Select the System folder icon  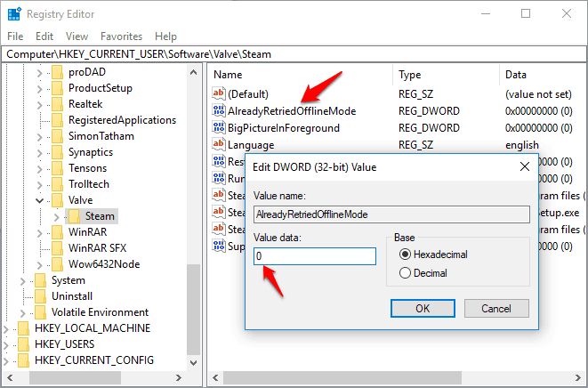pyautogui.click(x=41, y=280)
